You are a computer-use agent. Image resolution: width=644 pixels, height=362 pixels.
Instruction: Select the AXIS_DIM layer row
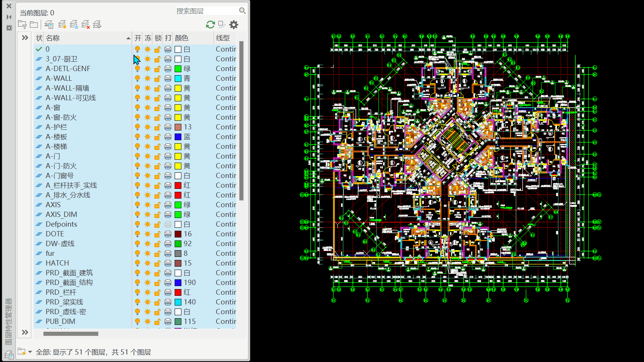click(x=61, y=215)
